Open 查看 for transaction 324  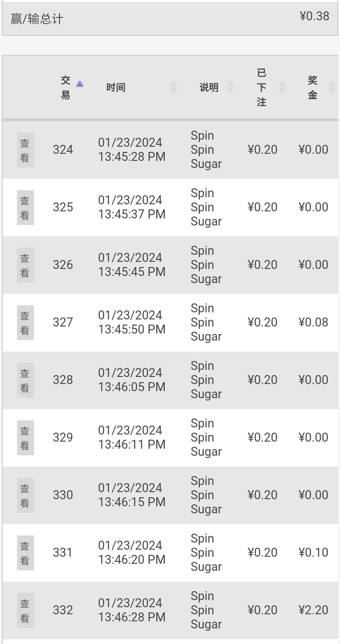pos(25,150)
